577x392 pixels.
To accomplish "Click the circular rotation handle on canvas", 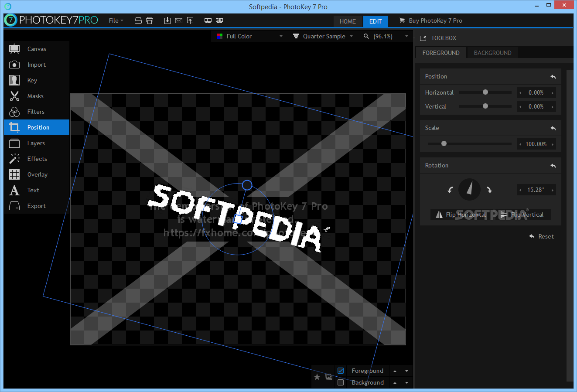I will click(x=247, y=185).
